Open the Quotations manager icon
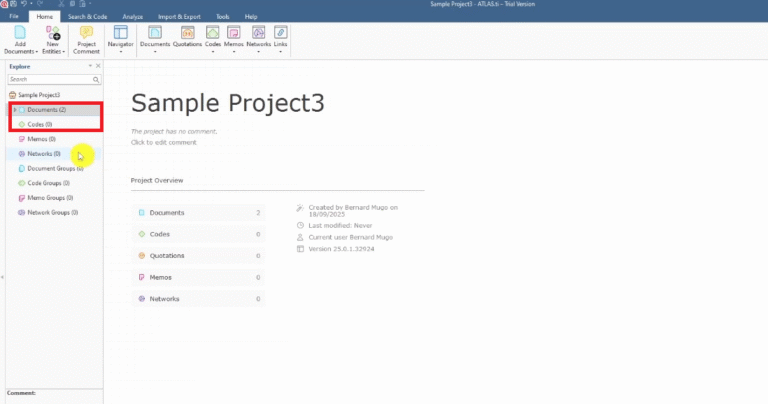This screenshot has width=768, height=404. [x=188, y=33]
